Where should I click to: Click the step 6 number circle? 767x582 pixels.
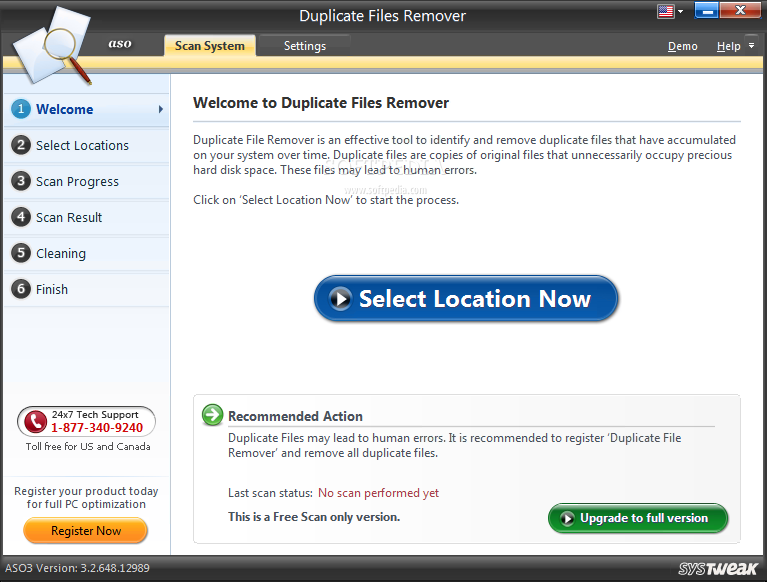[x=21, y=289]
